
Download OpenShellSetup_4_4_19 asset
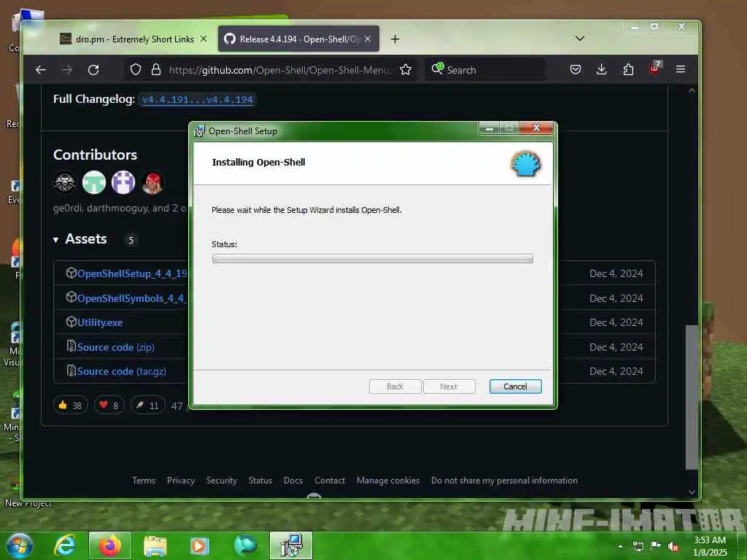click(x=132, y=273)
